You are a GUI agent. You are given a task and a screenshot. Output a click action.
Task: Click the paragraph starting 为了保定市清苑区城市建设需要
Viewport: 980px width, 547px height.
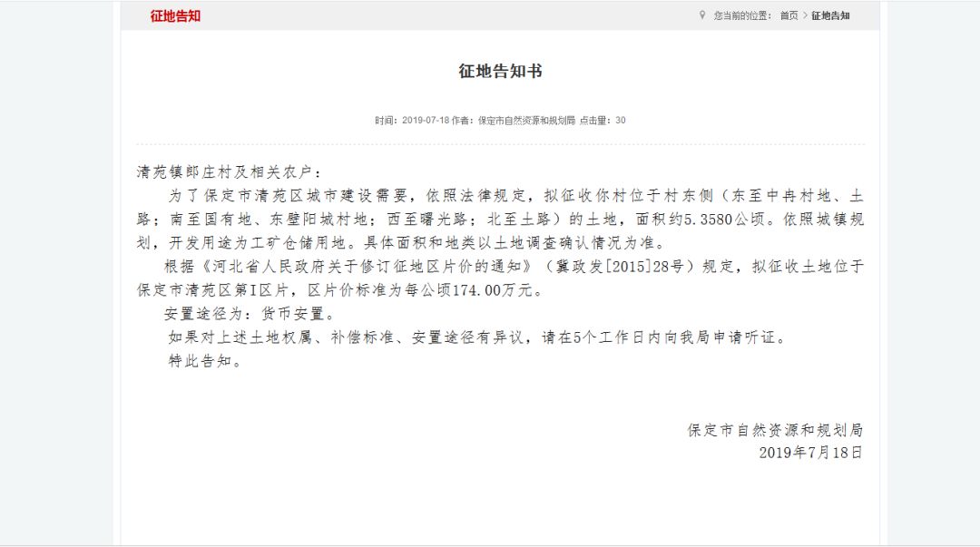click(x=500, y=220)
